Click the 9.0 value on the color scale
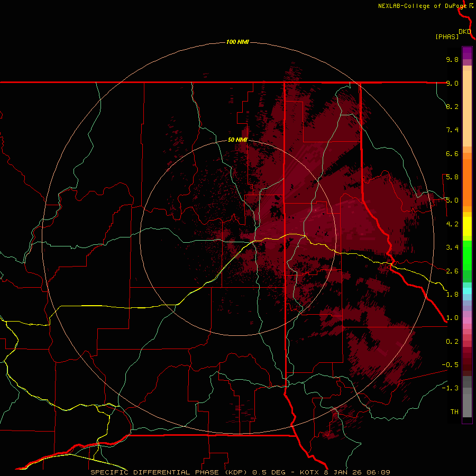The width and height of the screenshot is (476, 476). click(x=452, y=83)
